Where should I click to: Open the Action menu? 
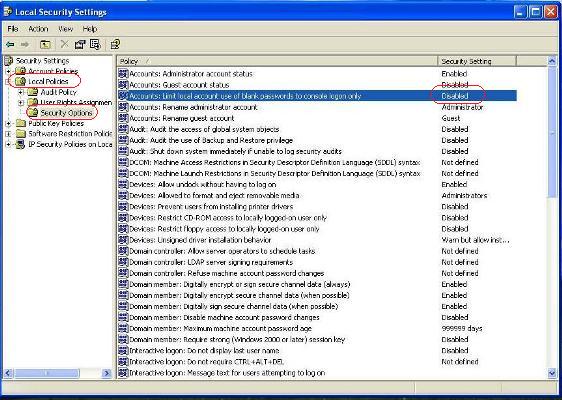coord(38,29)
